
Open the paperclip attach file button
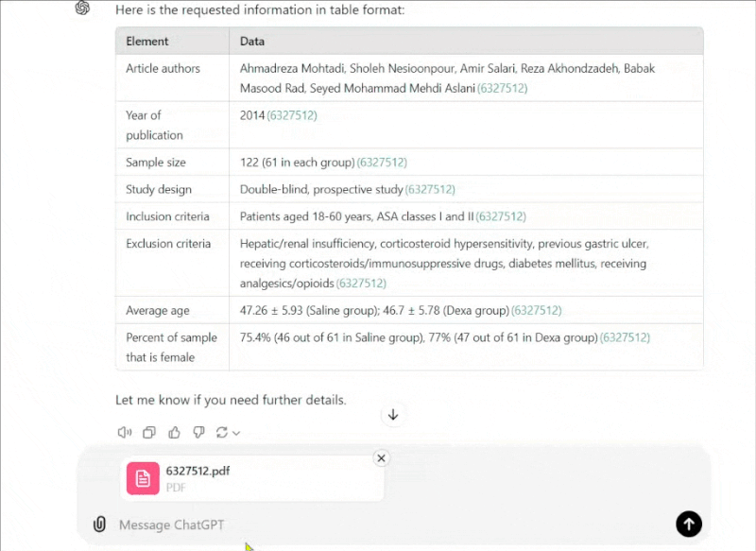99,525
